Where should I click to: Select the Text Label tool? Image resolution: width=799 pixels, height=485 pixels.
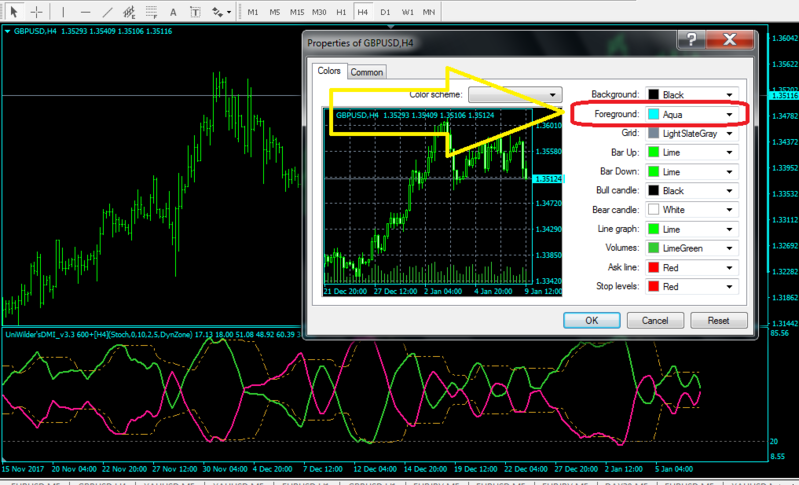pos(195,11)
